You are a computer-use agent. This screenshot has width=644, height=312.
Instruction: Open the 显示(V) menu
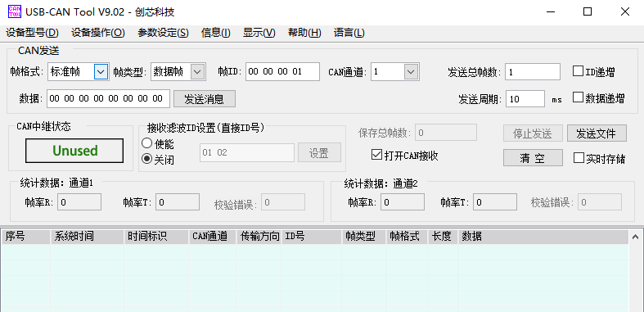point(259,33)
